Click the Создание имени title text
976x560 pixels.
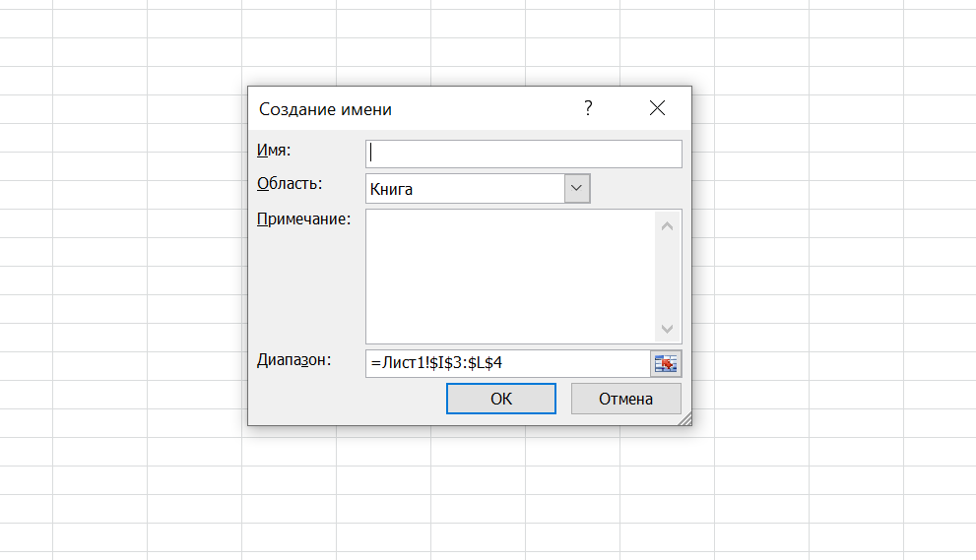(x=326, y=109)
